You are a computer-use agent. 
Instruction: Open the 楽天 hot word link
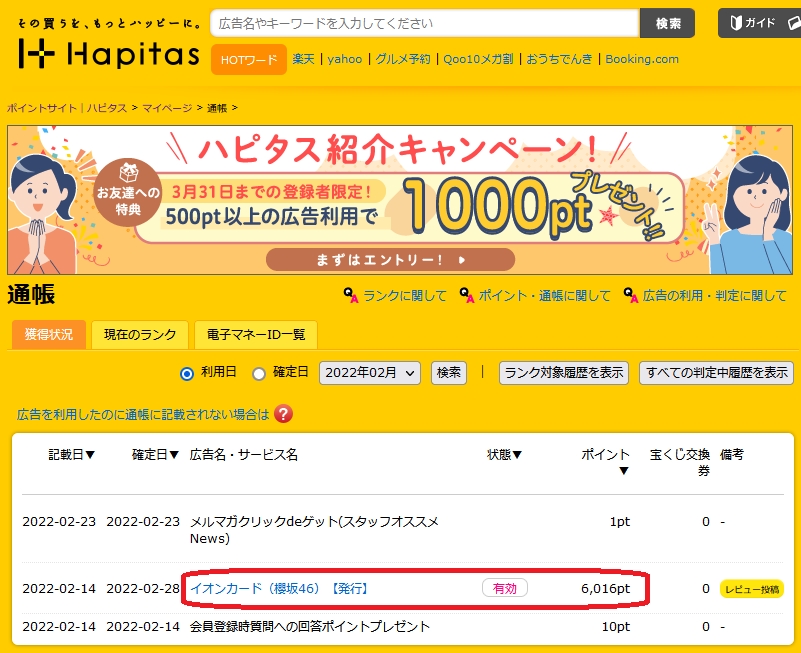tap(303, 59)
